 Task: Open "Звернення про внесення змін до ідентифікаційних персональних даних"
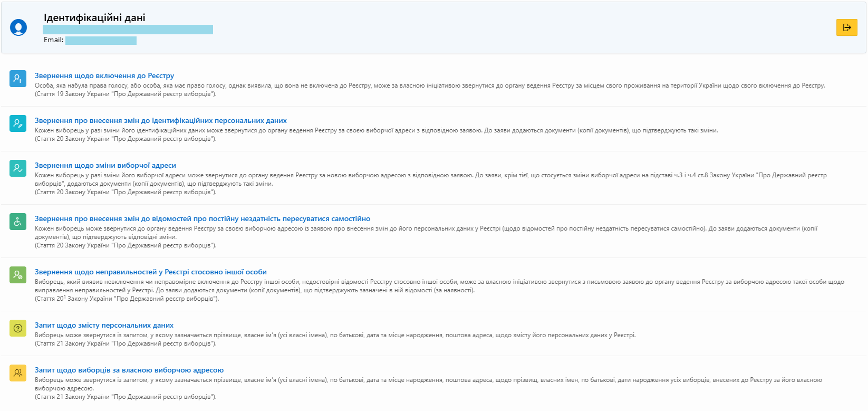coord(161,121)
